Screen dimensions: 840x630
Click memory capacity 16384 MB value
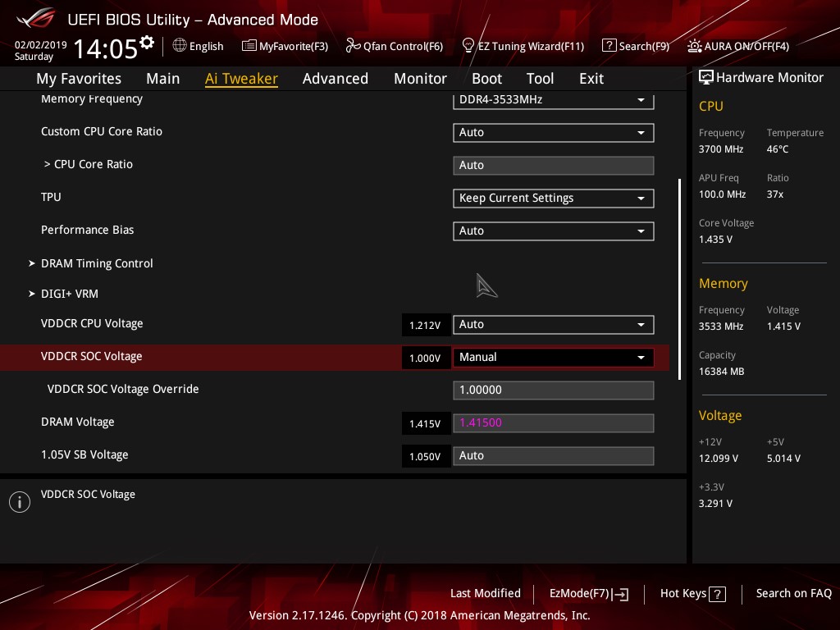(x=722, y=372)
